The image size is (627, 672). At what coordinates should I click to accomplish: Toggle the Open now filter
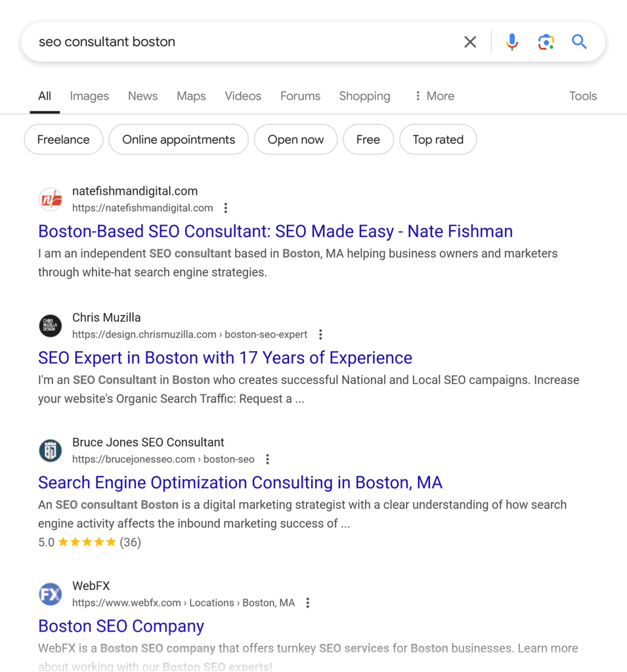[295, 139]
